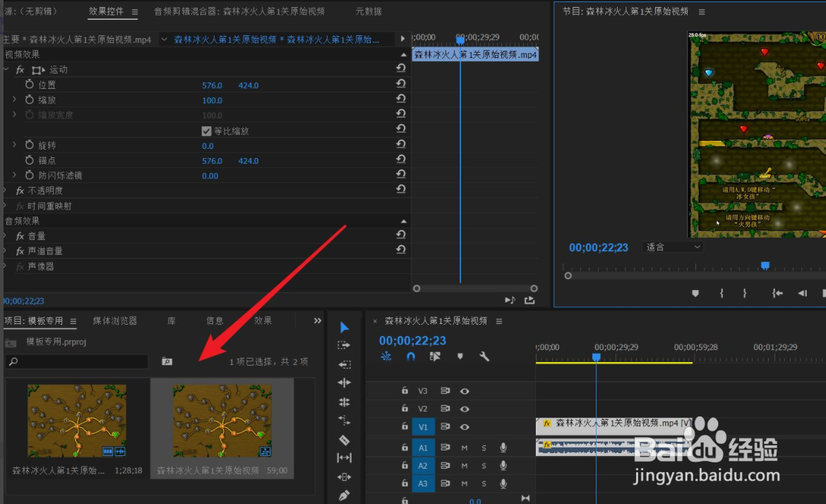Toggle sync lock on A1 track
Image resolution: width=826 pixels, height=504 pixels.
445,447
